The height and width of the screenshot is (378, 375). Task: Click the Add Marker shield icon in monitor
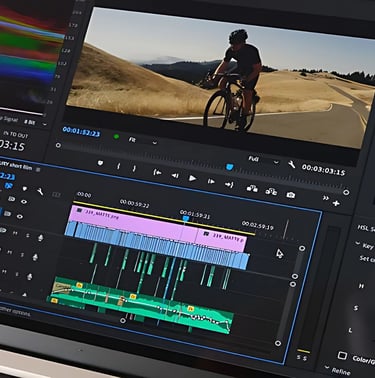[x=100, y=163]
